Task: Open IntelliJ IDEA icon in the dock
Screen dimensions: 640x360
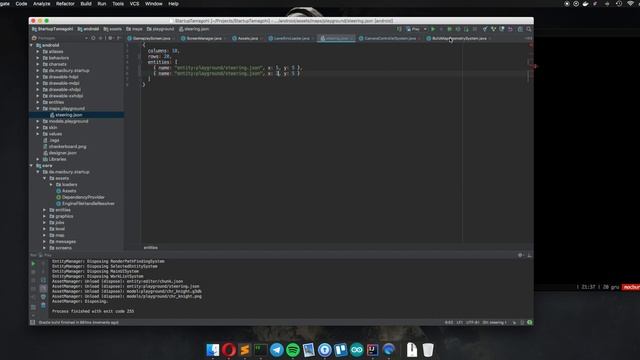Action: [372, 350]
